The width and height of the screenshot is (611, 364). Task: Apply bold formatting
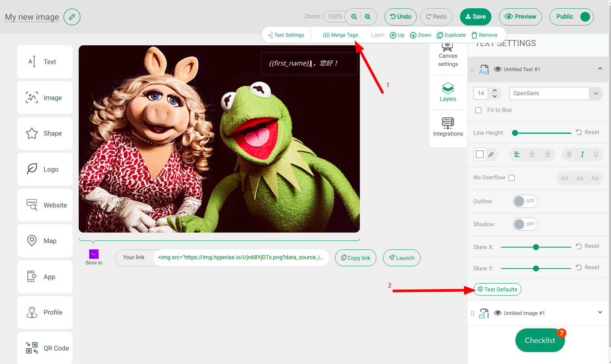pyautogui.click(x=569, y=154)
